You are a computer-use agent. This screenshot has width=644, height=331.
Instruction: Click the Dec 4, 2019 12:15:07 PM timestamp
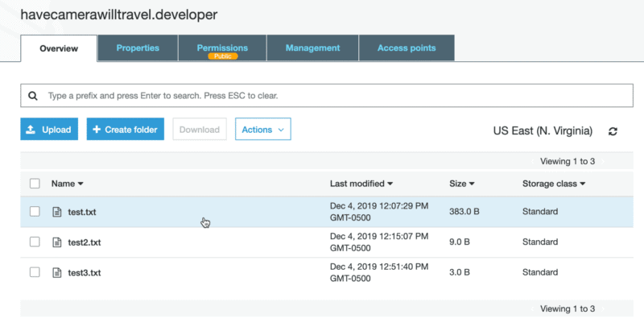coord(379,242)
